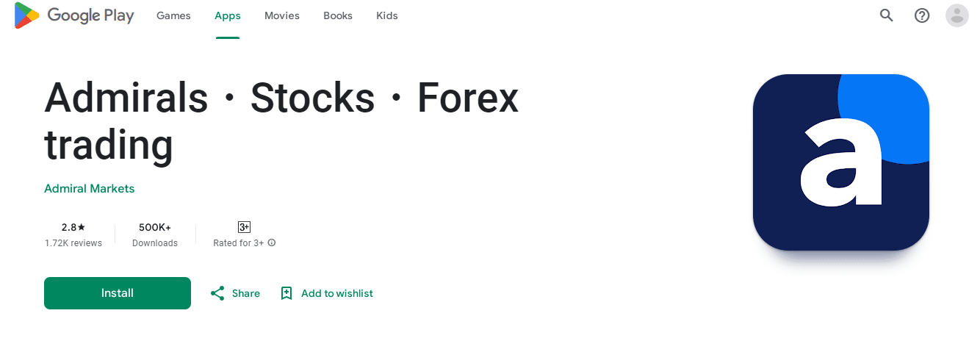Click the 3+ rating badge
Image resolution: width=980 pixels, height=352 pixels.
245,227
